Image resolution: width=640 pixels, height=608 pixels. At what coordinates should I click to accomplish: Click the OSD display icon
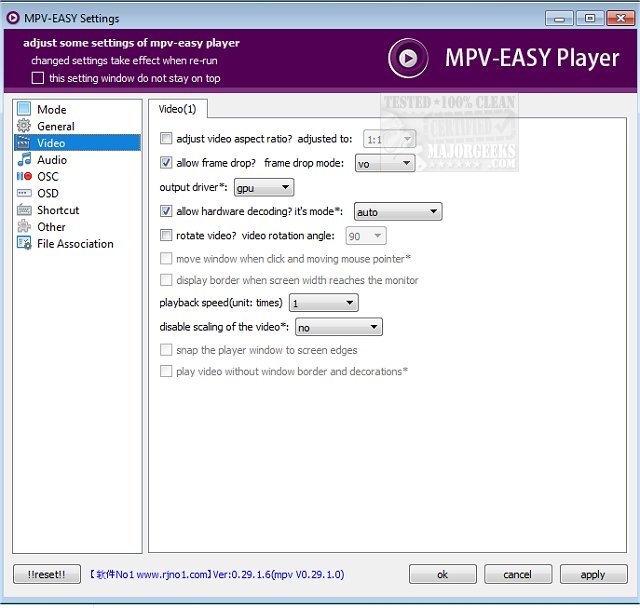pos(24,193)
